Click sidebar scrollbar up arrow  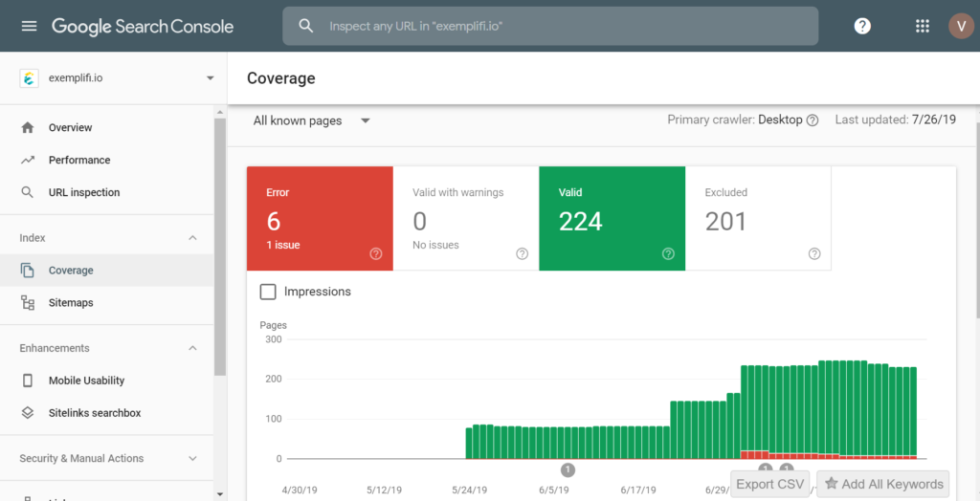coord(219,112)
